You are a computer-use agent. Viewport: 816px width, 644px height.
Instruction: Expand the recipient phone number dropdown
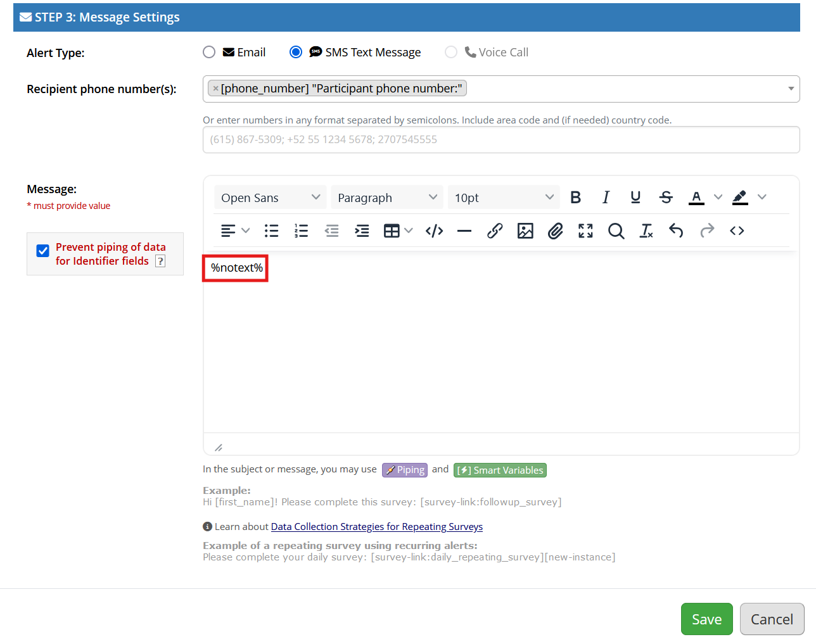(791, 89)
